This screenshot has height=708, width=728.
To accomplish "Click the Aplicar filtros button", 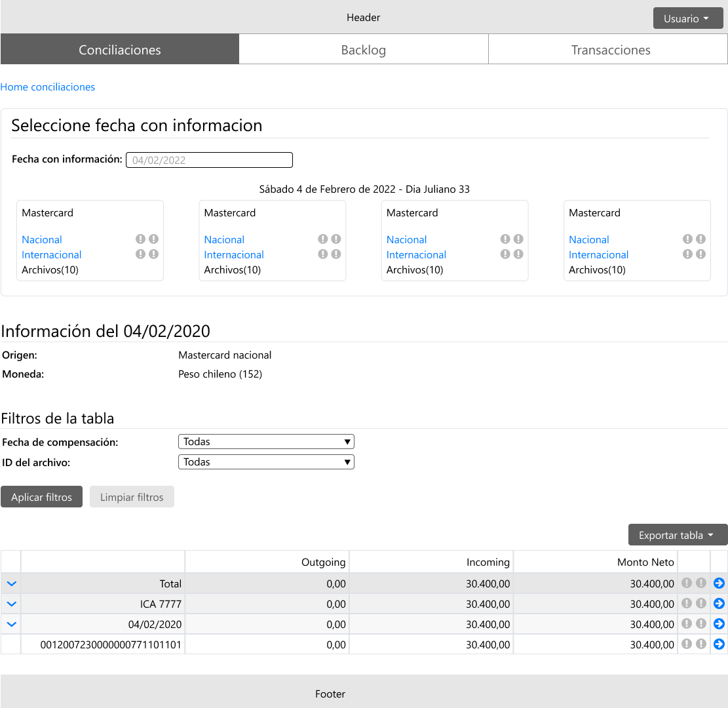I will point(41,497).
